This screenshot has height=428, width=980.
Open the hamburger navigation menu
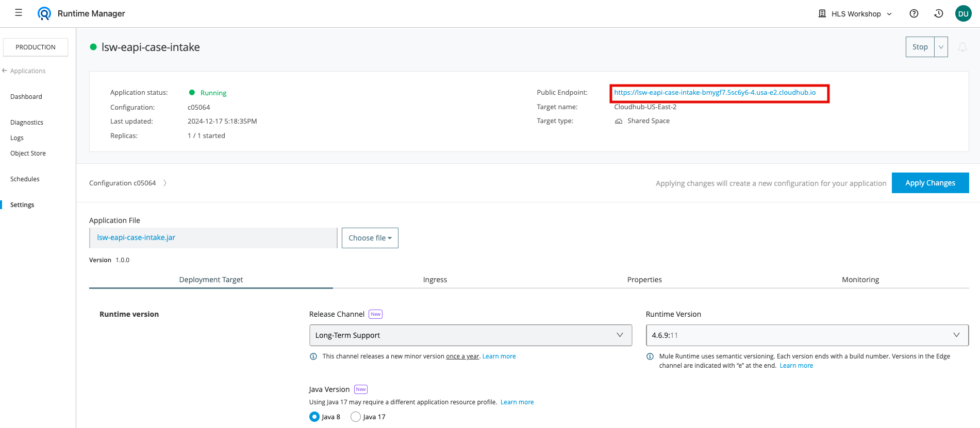pos(19,13)
